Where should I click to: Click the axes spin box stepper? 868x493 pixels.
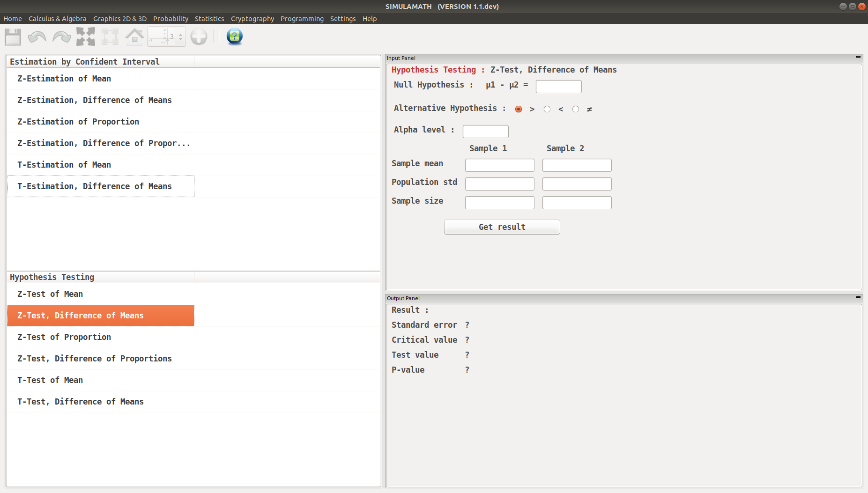181,37
